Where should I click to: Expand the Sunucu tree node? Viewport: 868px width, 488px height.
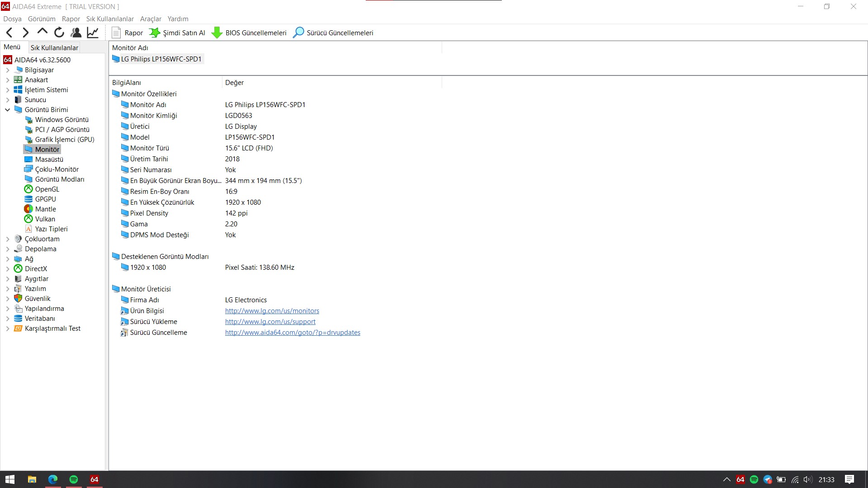point(8,100)
